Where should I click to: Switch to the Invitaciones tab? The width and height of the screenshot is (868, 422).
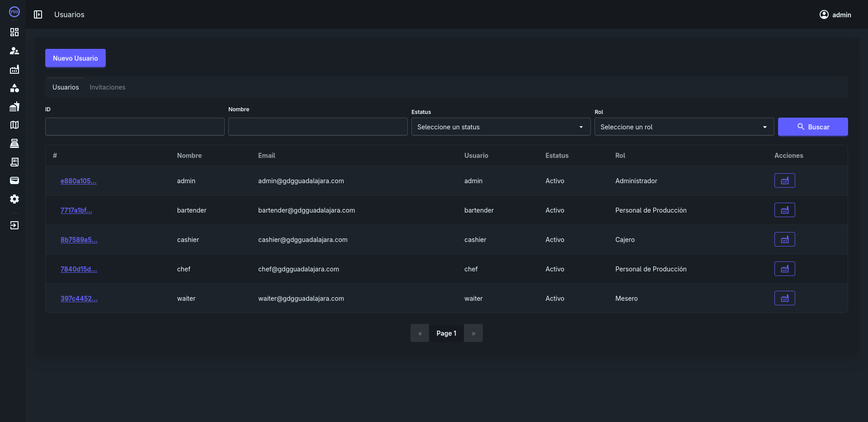pos(107,87)
